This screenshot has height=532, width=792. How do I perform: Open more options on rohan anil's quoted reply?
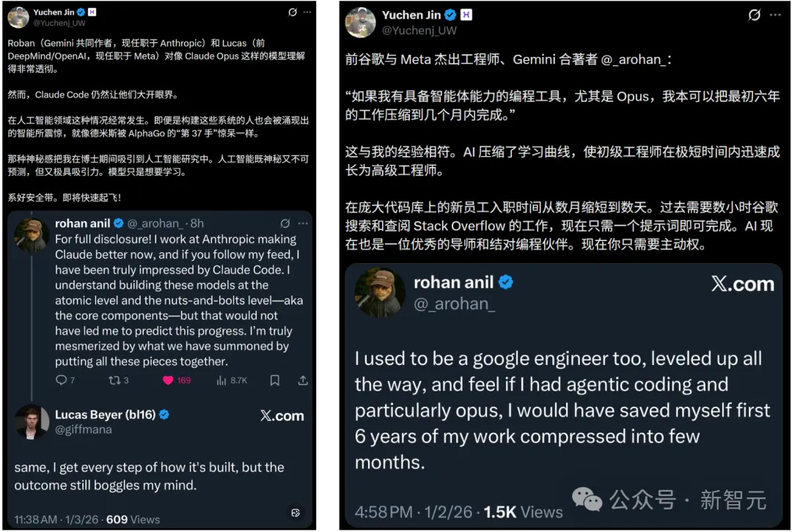click(303, 223)
